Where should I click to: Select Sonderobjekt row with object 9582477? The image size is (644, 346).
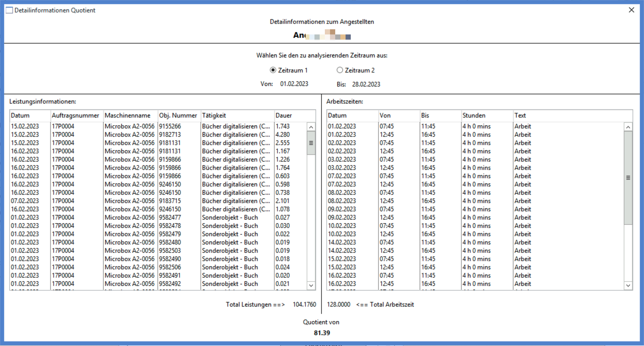(170, 218)
